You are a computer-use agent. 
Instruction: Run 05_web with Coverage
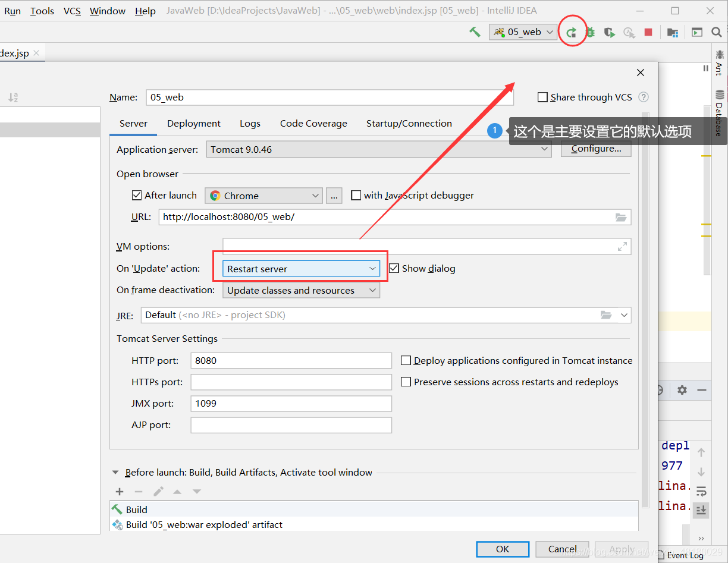tap(610, 32)
